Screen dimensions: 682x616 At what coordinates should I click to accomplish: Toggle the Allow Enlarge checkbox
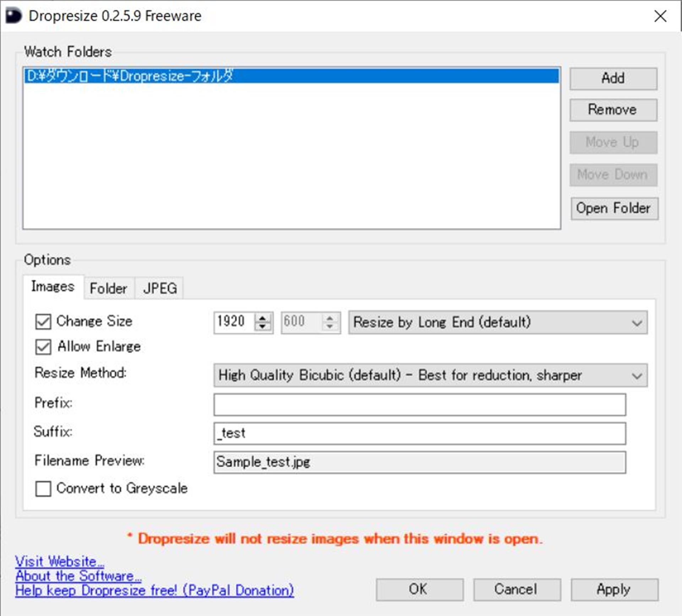pos(43,347)
